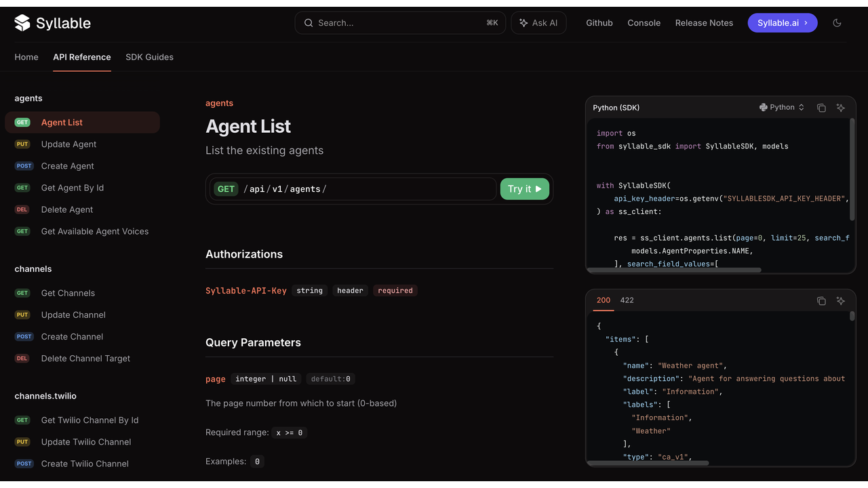Open the Github link
Image resolution: width=868 pixels, height=488 pixels.
tap(599, 23)
